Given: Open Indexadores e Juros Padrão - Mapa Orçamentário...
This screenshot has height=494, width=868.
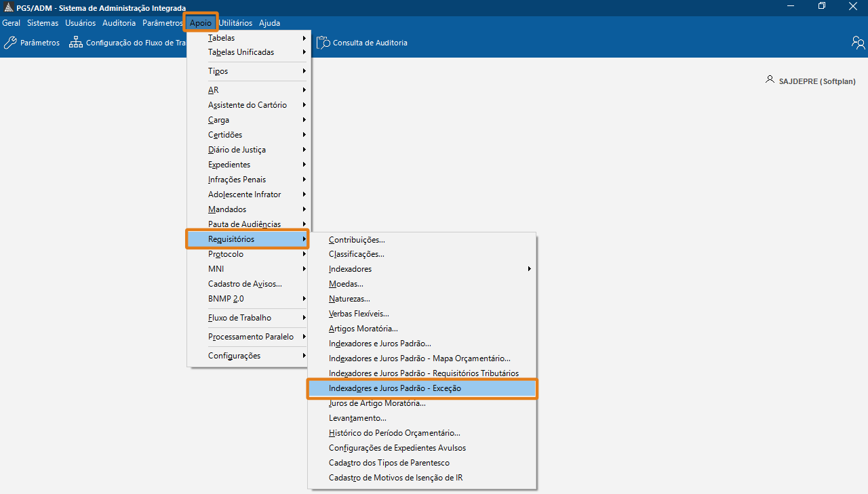Looking at the screenshot, I should coord(422,358).
